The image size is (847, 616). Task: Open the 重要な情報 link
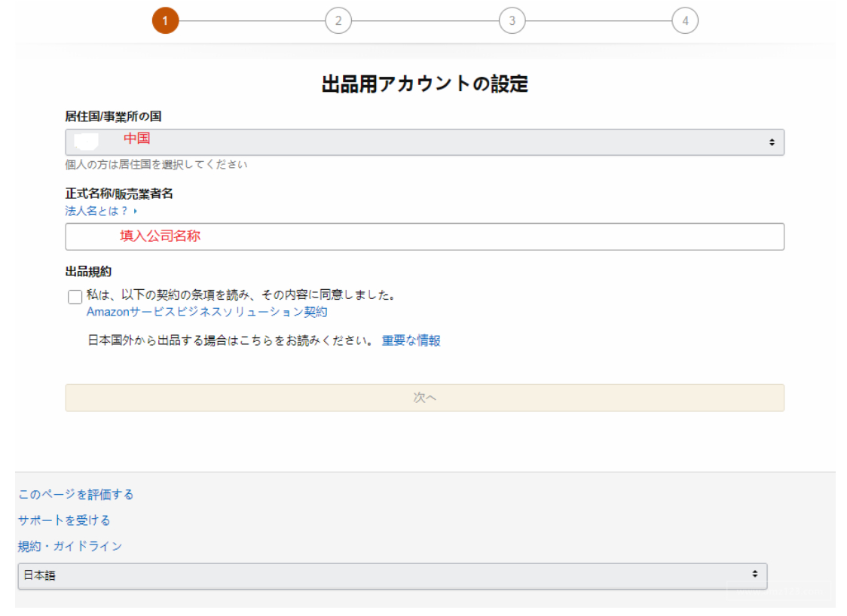pos(411,340)
